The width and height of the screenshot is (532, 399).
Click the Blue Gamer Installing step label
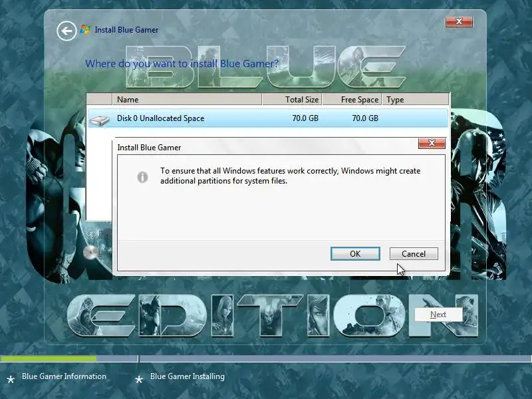(x=188, y=376)
